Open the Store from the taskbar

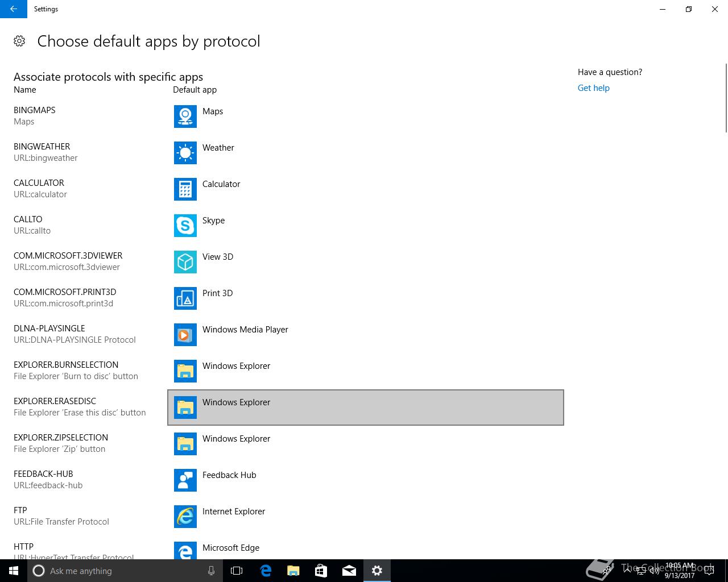coord(321,571)
